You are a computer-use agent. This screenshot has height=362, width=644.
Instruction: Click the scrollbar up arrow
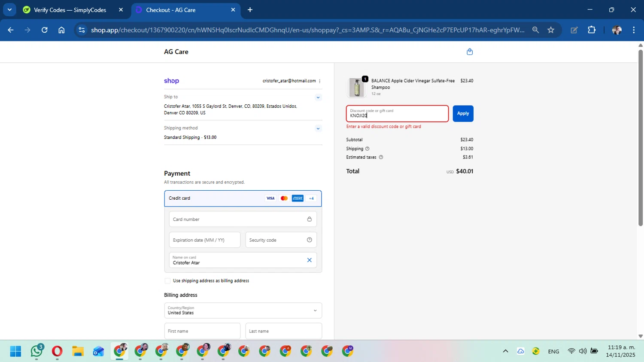pyautogui.click(x=641, y=45)
